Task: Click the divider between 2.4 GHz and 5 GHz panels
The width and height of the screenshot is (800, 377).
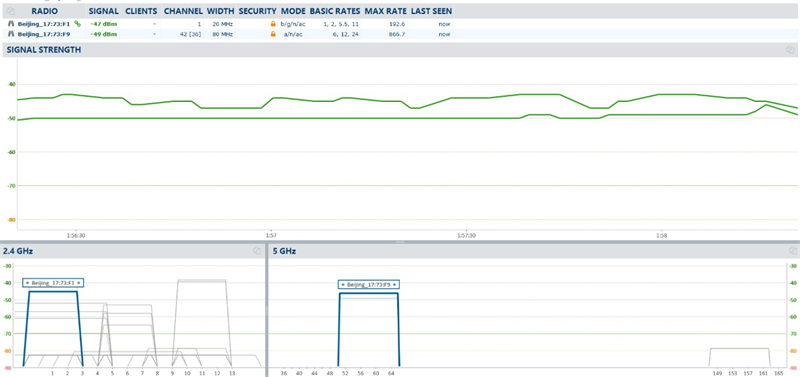Action: tap(266, 310)
